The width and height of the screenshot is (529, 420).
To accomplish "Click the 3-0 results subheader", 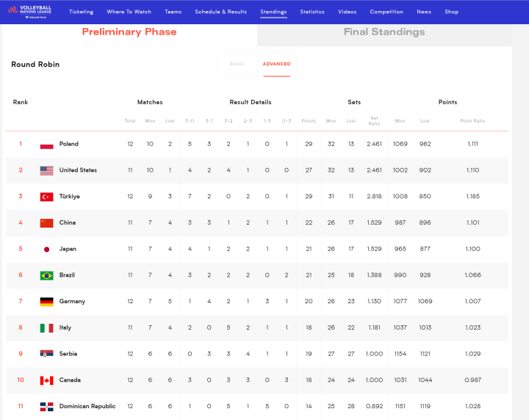I will coord(190,121).
